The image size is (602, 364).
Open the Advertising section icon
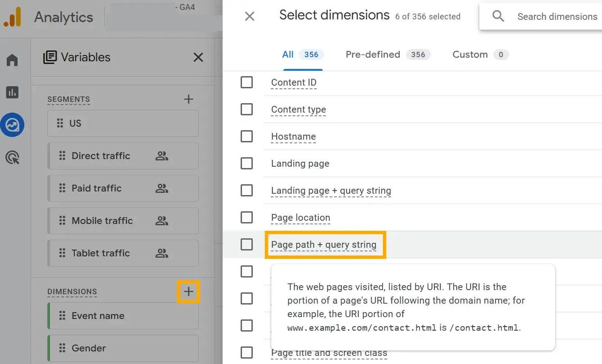[12, 158]
